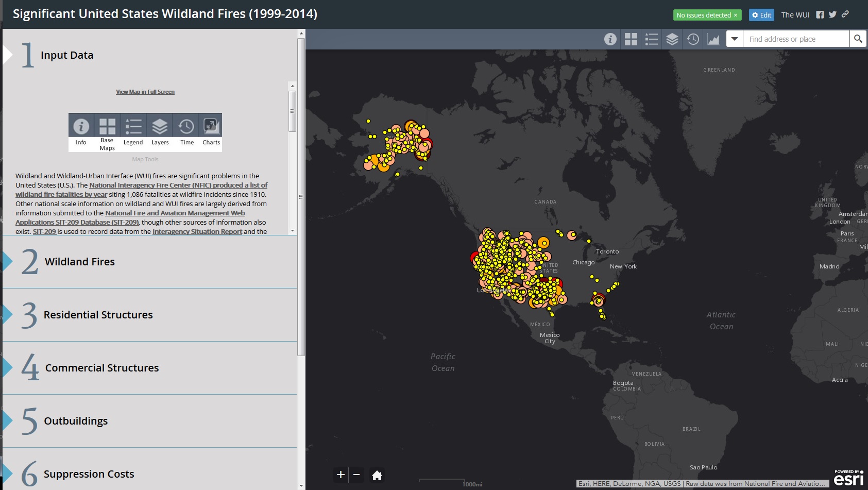Click the Accra label on map
The width and height of the screenshot is (868, 490).
coord(840,380)
